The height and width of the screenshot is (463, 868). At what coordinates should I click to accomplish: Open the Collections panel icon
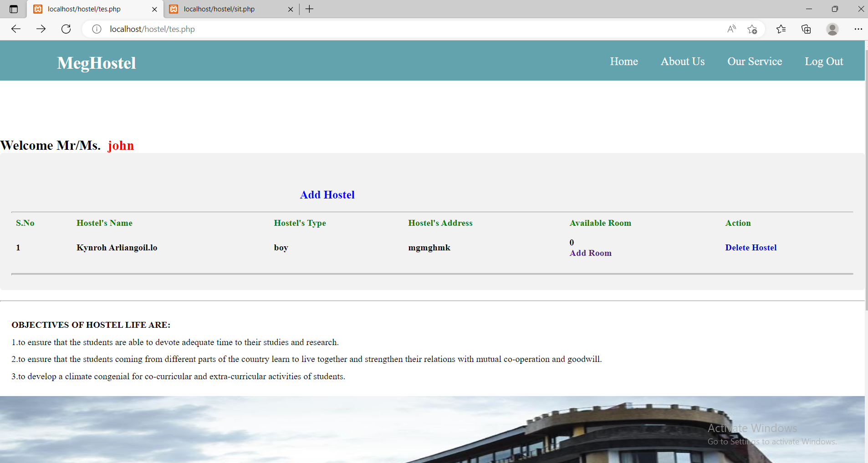806,29
